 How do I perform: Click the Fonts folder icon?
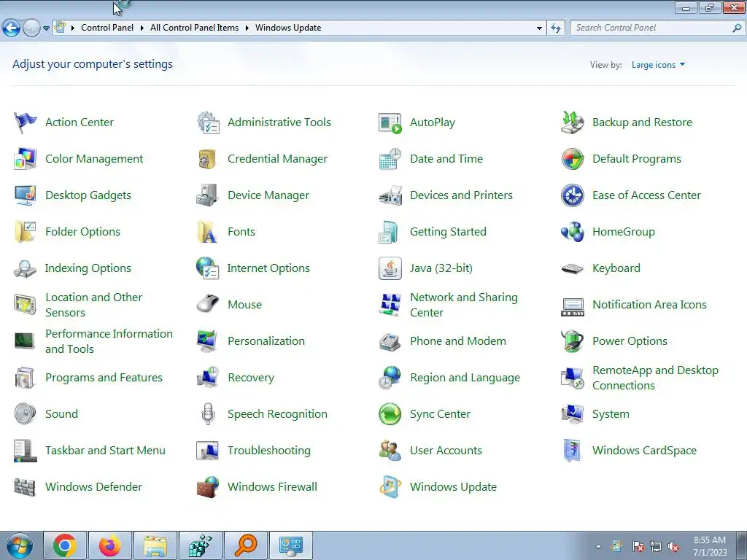click(x=208, y=232)
